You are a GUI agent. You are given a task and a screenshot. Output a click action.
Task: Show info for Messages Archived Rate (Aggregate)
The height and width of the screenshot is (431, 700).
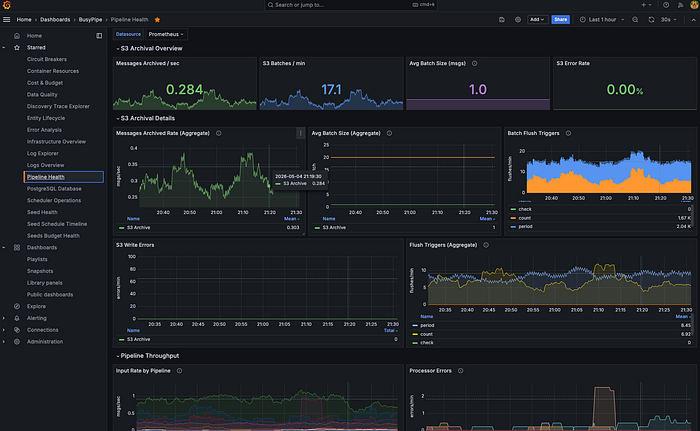pos(219,133)
